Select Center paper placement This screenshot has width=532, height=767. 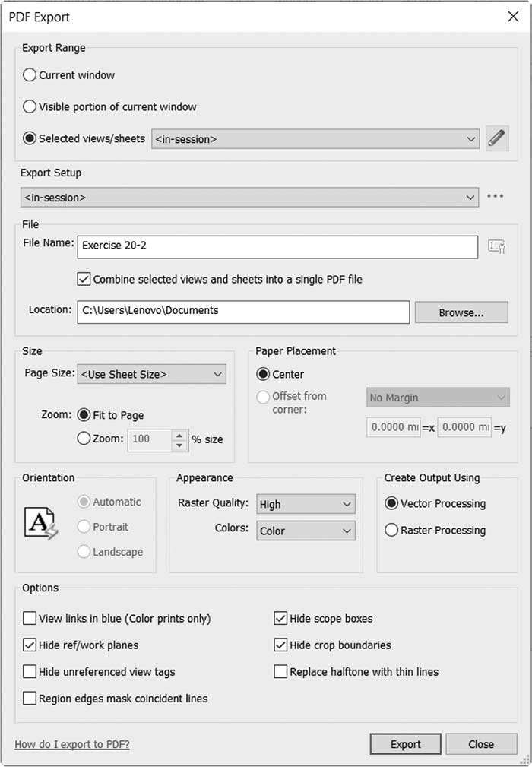coord(263,374)
